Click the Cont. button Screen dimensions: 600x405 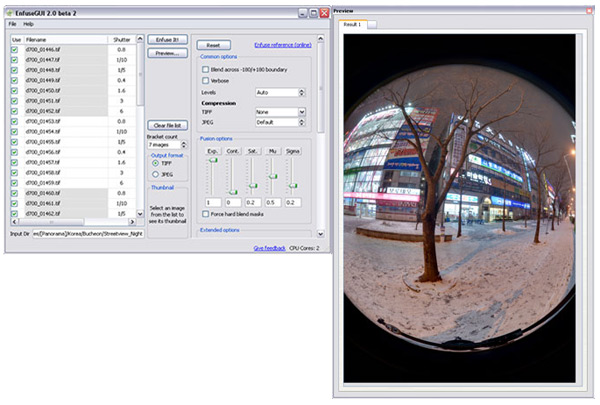[x=232, y=151]
